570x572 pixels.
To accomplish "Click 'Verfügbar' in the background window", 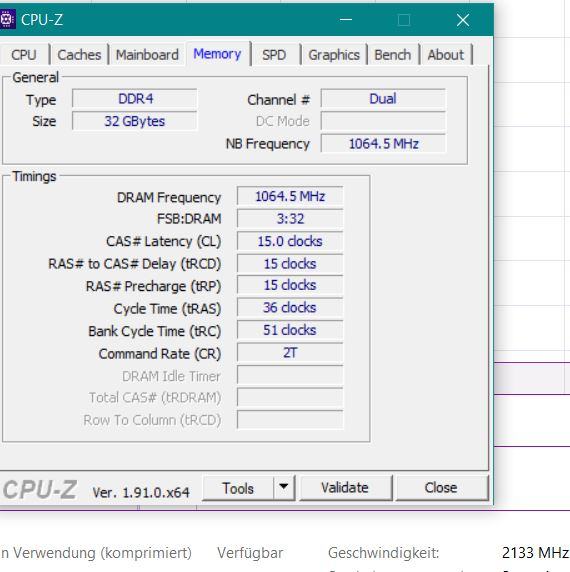I will (250, 553).
